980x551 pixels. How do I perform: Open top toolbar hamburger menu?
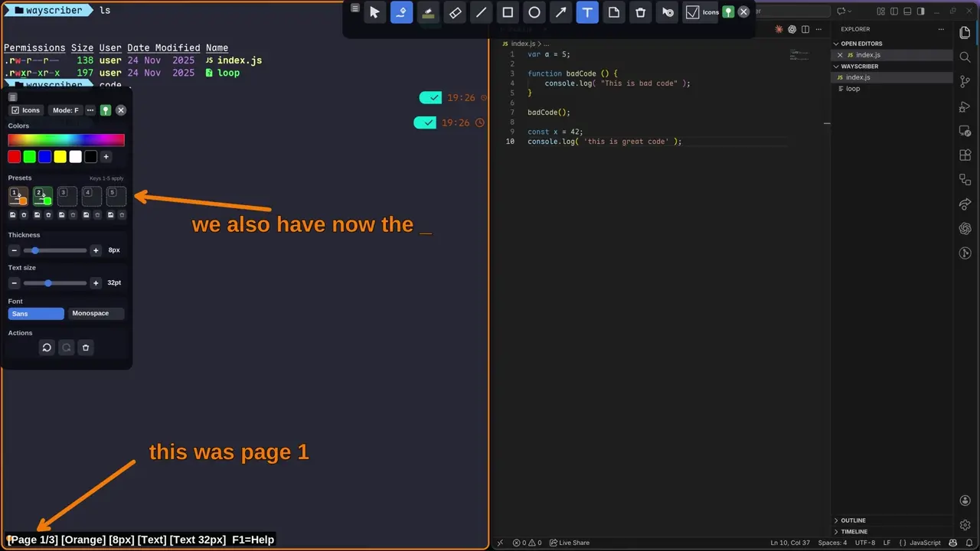coord(354,8)
